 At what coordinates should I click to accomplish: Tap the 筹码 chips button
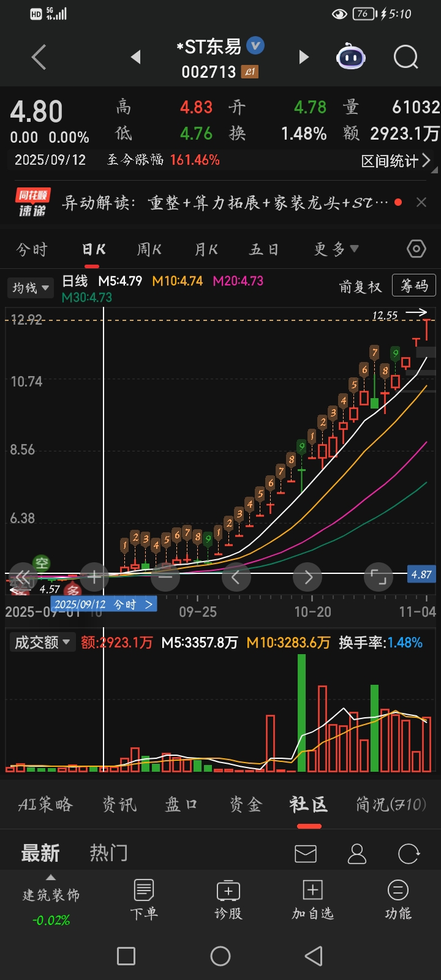(x=414, y=286)
